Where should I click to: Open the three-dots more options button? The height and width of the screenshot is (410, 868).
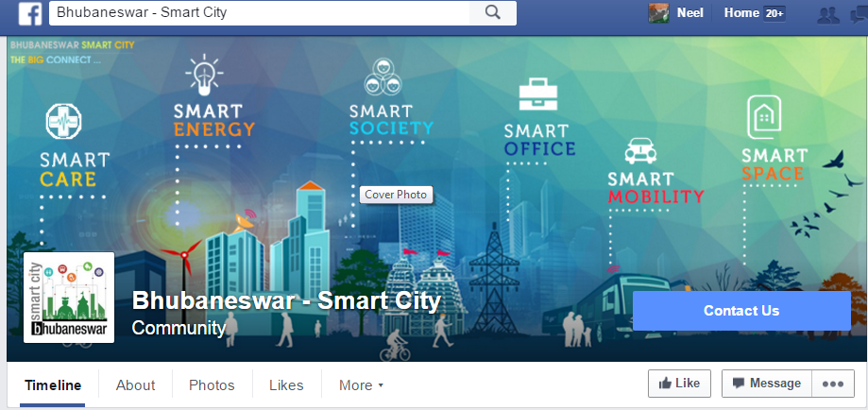pos(832,384)
